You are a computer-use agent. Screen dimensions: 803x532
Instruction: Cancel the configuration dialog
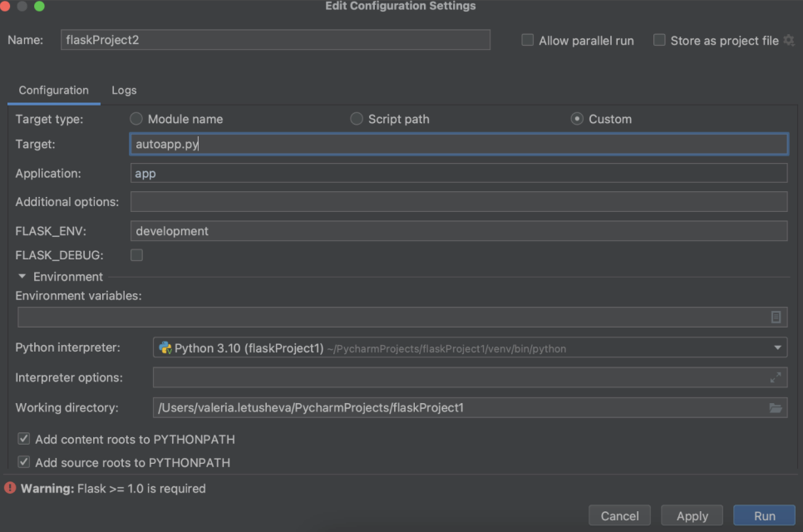pyautogui.click(x=619, y=516)
